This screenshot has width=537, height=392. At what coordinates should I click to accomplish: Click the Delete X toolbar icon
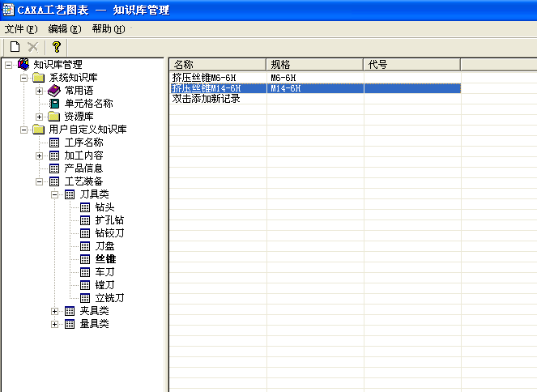(x=33, y=47)
